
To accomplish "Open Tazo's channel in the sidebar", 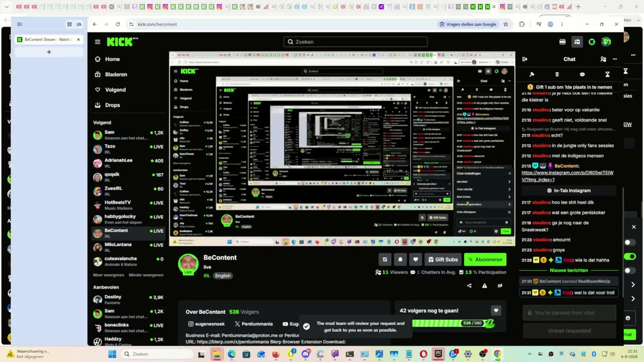I will [128, 149].
